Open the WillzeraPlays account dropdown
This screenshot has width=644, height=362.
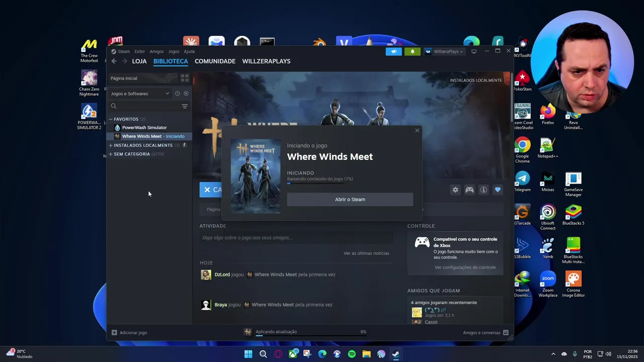click(444, 51)
